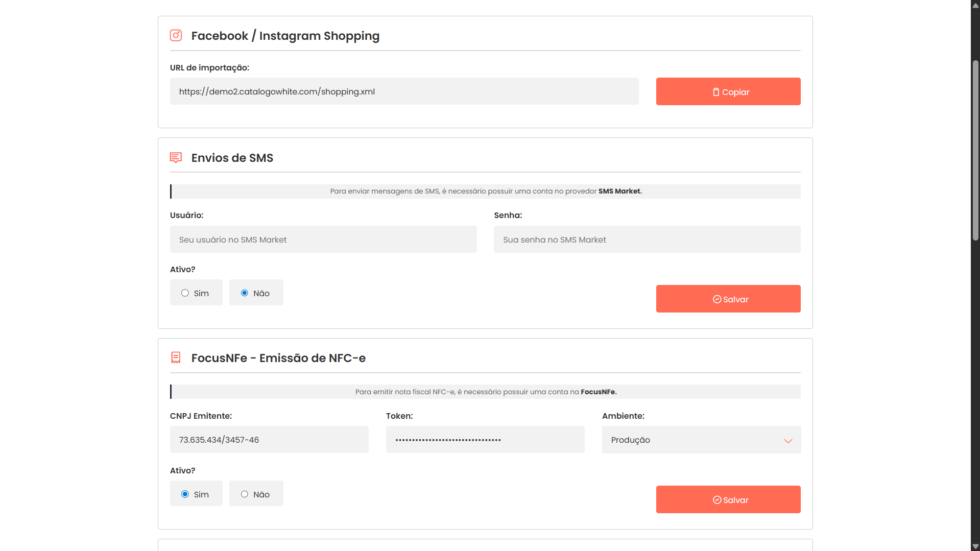Click the URL de importação input field

[x=403, y=91]
